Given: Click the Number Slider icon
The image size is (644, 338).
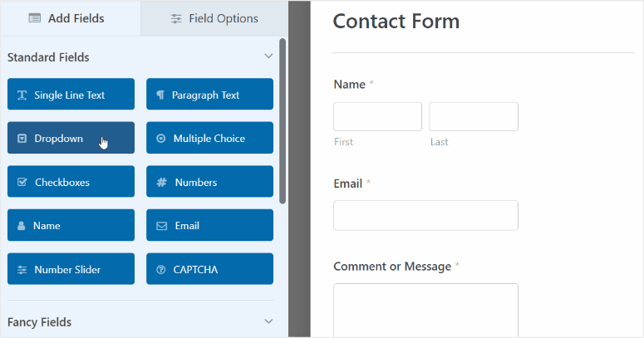Looking at the screenshot, I should tap(22, 269).
